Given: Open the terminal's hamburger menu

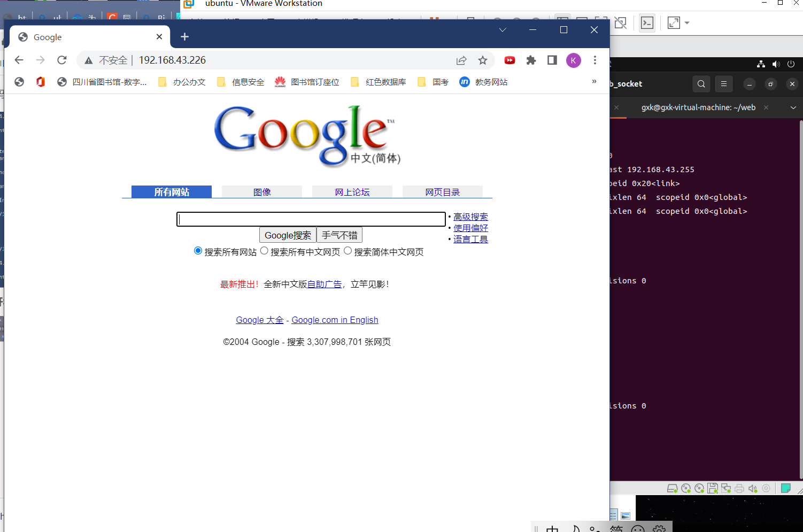Looking at the screenshot, I should click(x=724, y=84).
